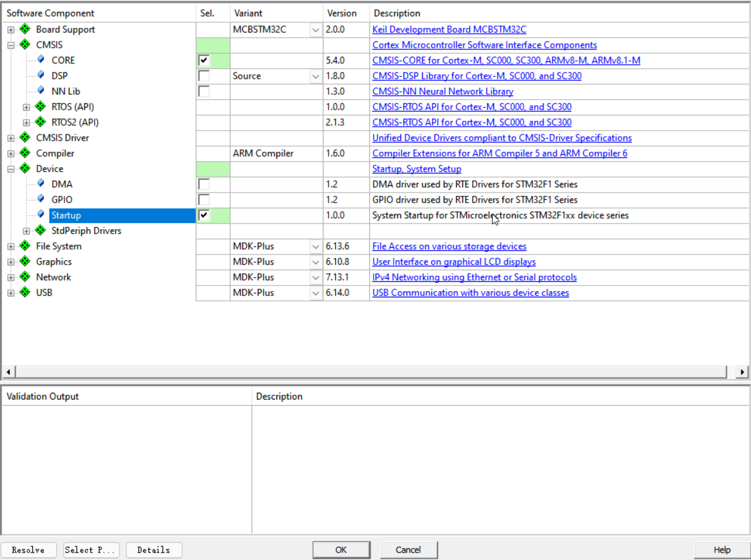Click the blue Startup component icon
The height and width of the screenshot is (560, 751).
[x=41, y=214]
